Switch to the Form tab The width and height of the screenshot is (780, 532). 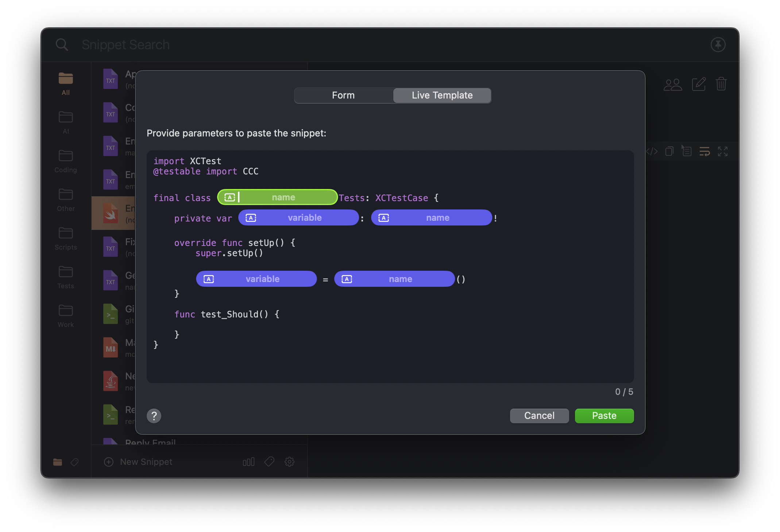click(343, 95)
